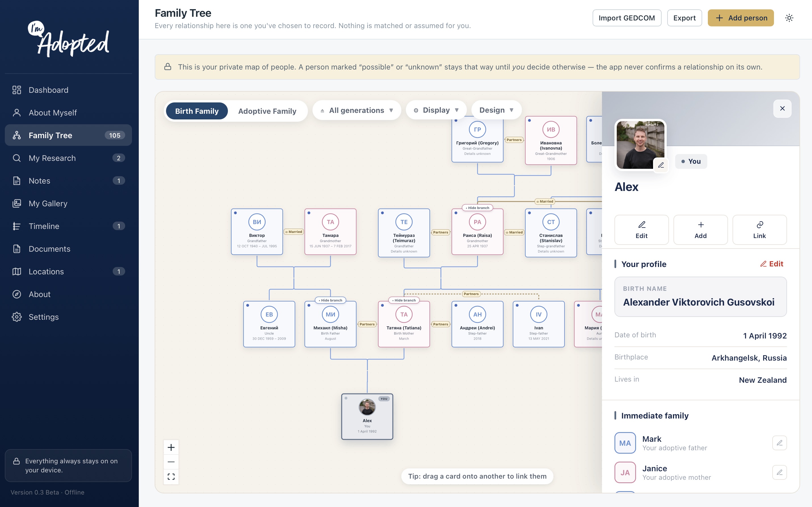This screenshot has width=812, height=507.
Task: Select Alex's card in the tree
Action: click(x=367, y=417)
